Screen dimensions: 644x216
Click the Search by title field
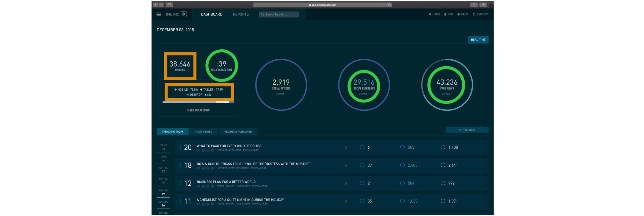coord(279,14)
